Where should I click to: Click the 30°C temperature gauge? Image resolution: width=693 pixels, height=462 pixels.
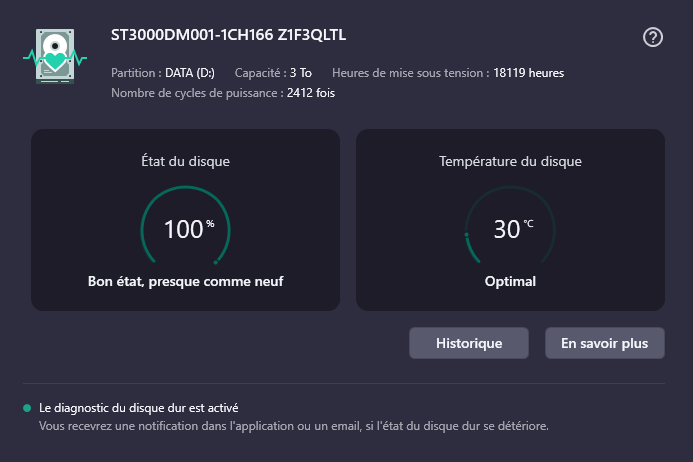pos(510,229)
